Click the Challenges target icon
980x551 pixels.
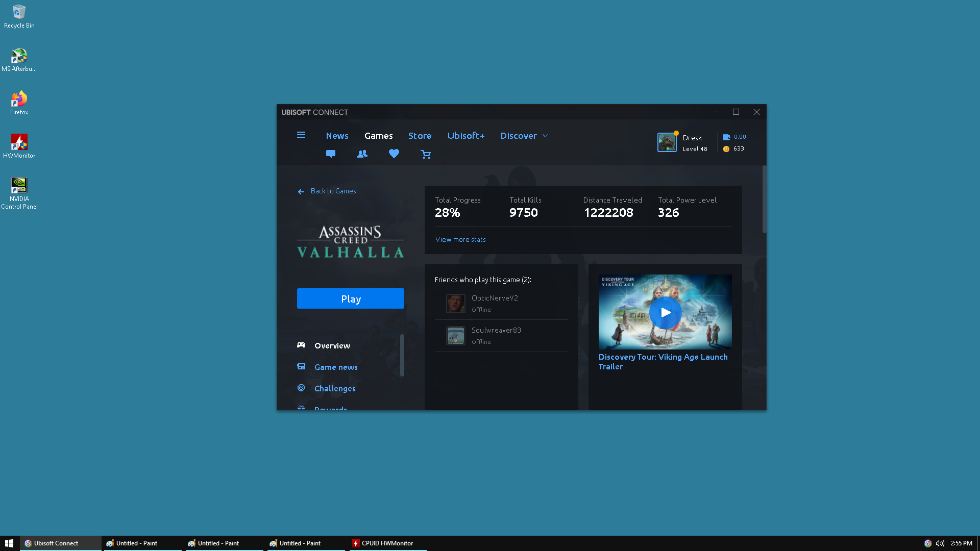[301, 388]
